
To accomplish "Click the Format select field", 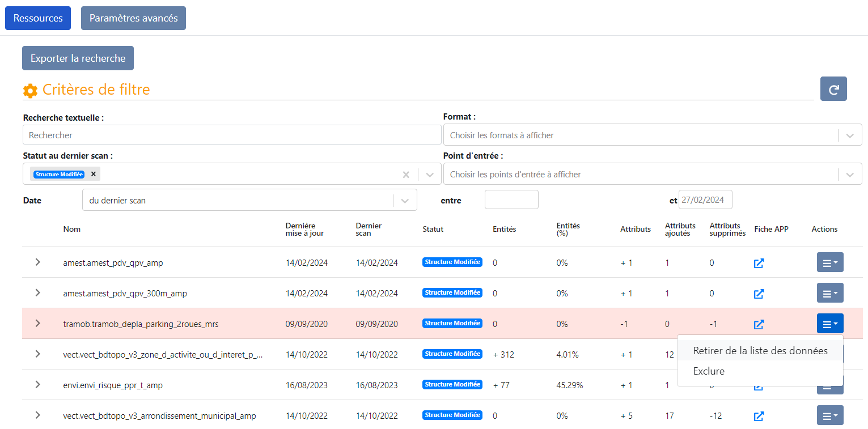I will pyautogui.click(x=653, y=135).
